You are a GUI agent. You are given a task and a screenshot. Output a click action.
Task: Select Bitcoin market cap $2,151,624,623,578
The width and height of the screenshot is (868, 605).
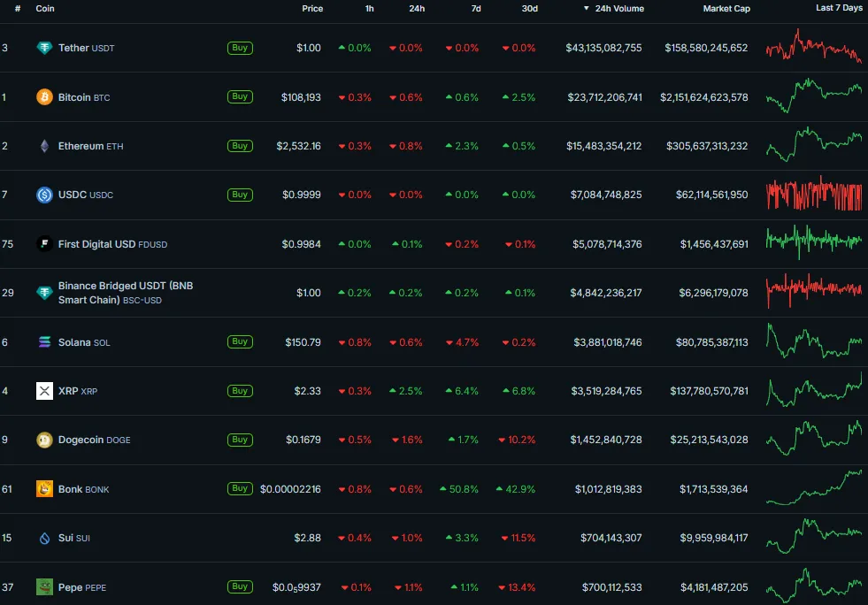click(703, 97)
